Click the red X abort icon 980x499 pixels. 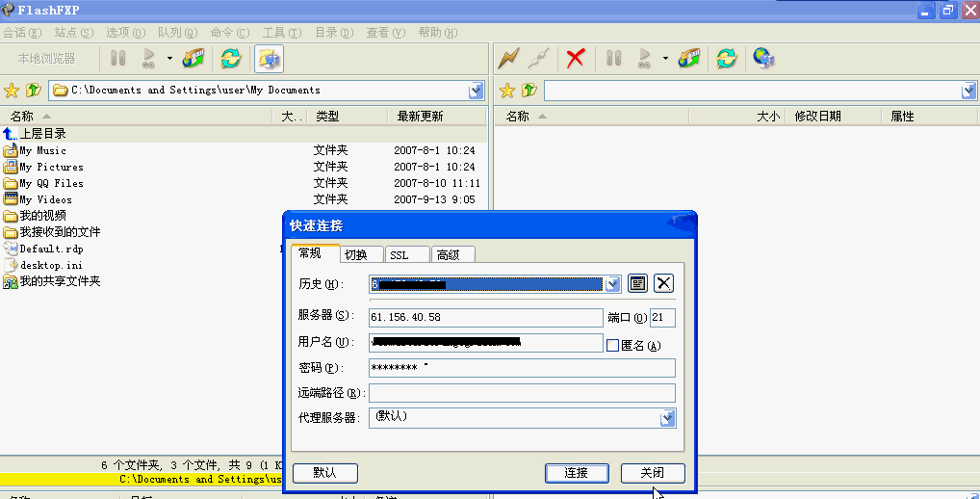[575, 59]
